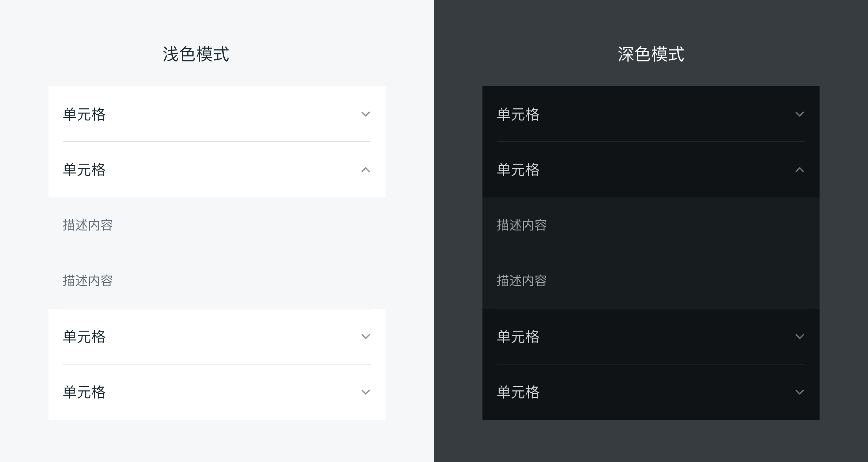Select third 单元格 label in dark panel
Viewport: 868px width, 462px height.
pos(518,337)
